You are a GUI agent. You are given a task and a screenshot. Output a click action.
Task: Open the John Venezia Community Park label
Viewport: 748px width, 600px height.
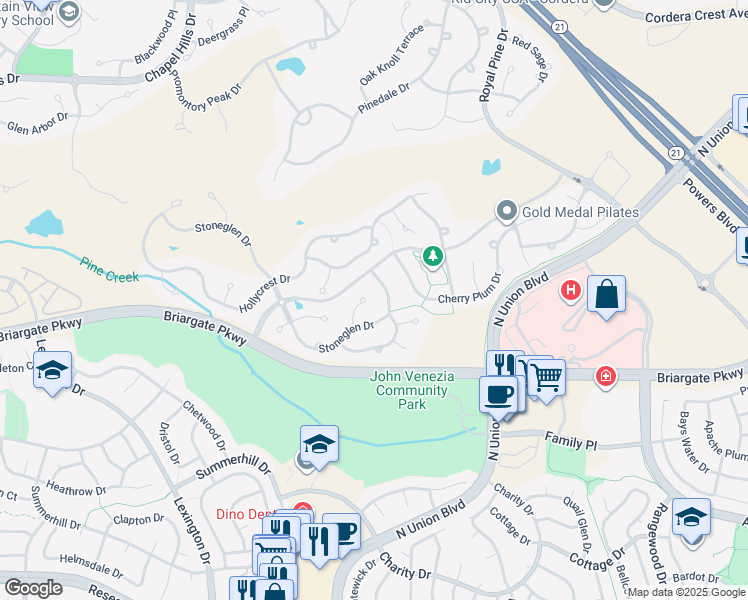[412, 390]
